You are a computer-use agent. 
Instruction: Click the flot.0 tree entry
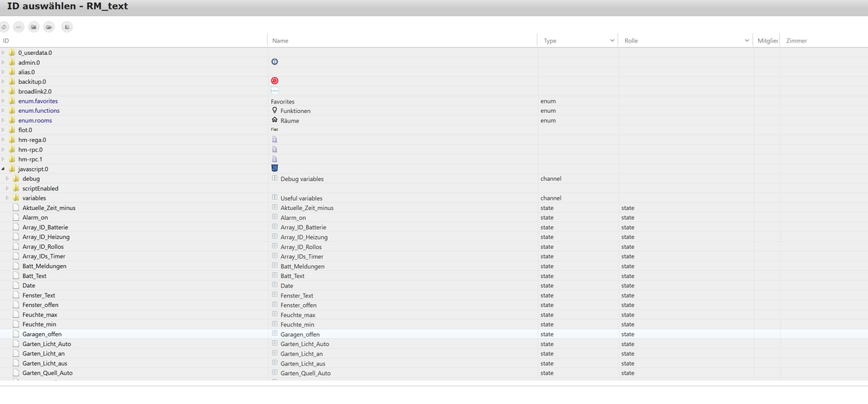[x=25, y=130]
